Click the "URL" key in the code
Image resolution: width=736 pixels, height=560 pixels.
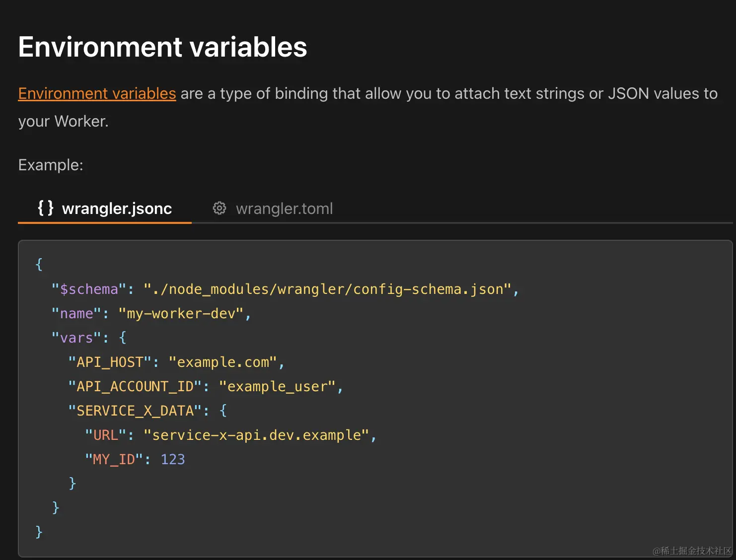pyautogui.click(x=105, y=435)
